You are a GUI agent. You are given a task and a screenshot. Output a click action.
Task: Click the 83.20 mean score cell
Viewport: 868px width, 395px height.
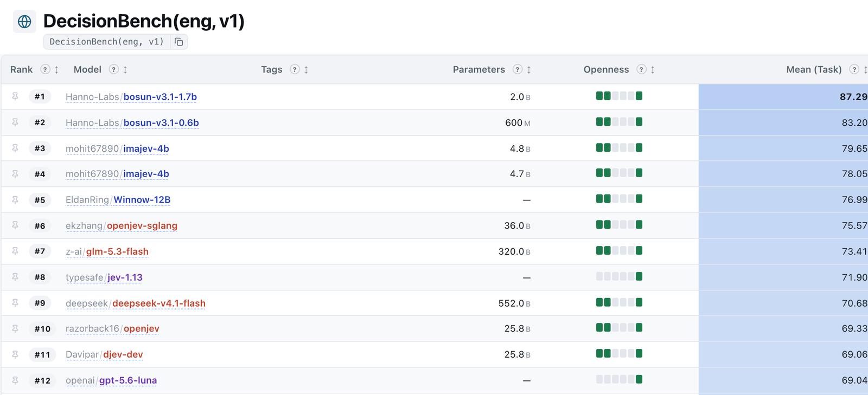point(783,123)
